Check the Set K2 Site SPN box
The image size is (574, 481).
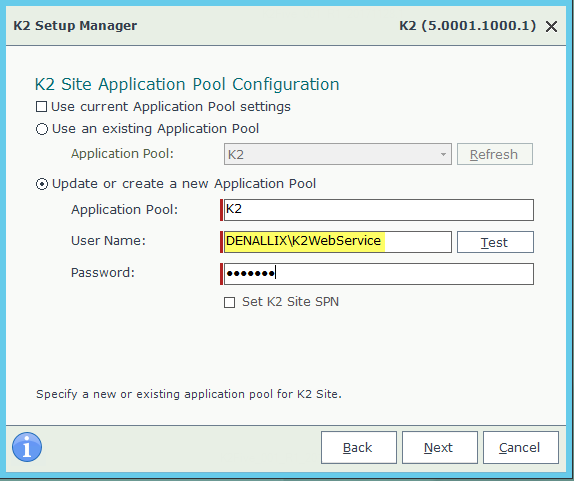pyautogui.click(x=230, y=302)
